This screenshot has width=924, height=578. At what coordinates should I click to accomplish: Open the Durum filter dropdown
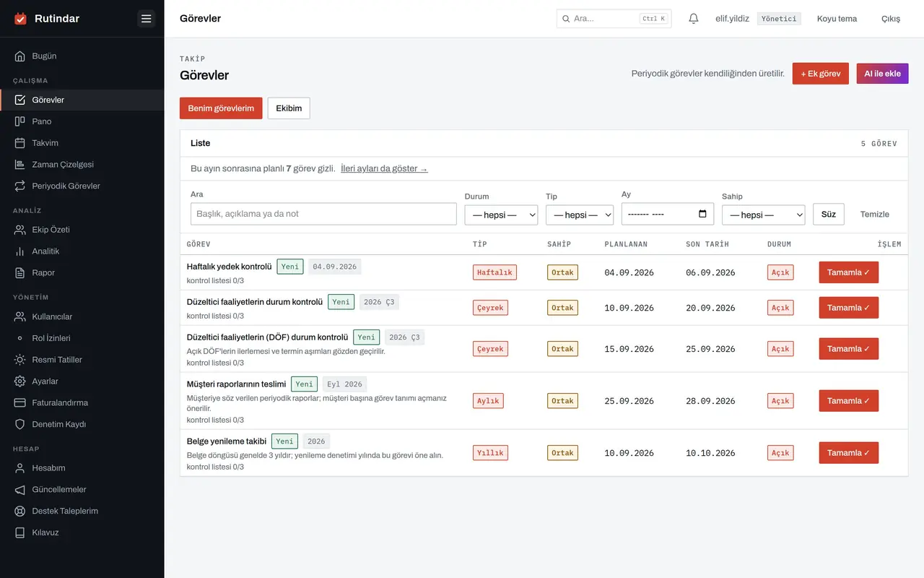pos(501,215)
